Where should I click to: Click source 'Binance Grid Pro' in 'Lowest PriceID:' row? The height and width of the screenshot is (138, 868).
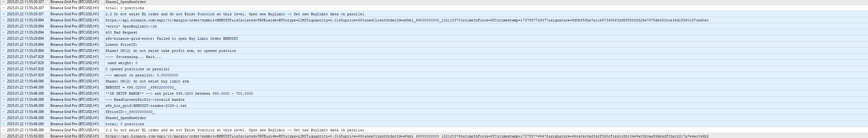75,45
